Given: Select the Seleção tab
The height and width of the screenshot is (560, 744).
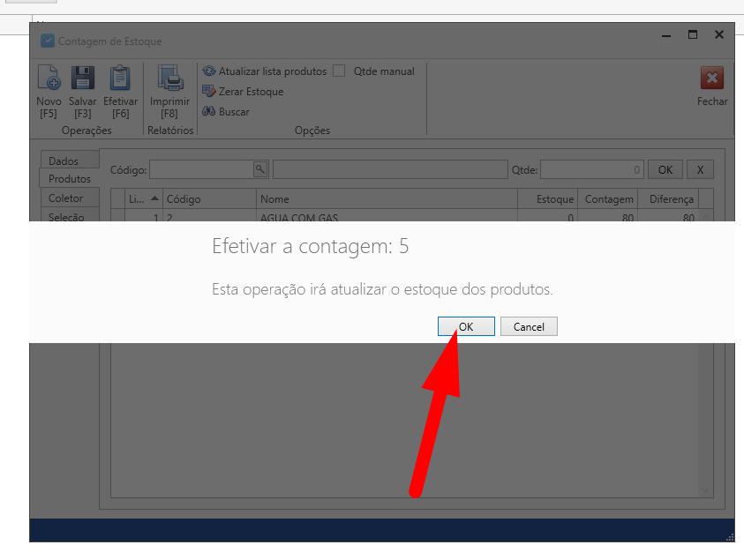Looking at the screenshot, I should click(66, 217).
